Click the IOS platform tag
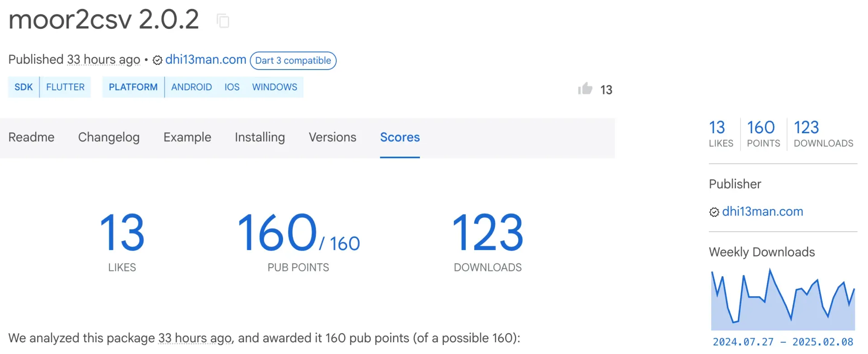 pos(232,87)
